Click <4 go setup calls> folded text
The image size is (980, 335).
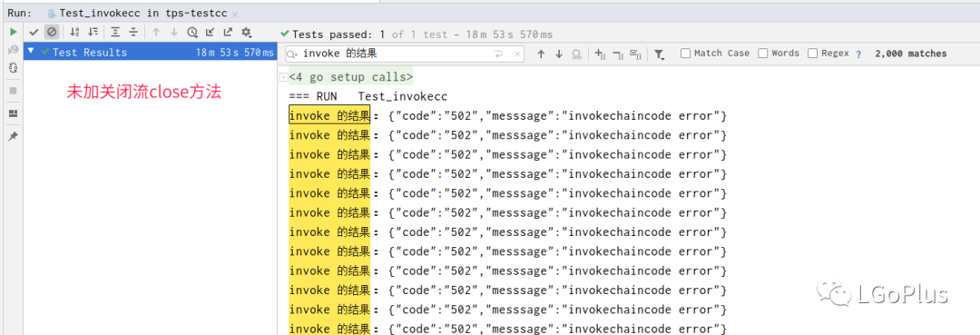tap(350, 77)
